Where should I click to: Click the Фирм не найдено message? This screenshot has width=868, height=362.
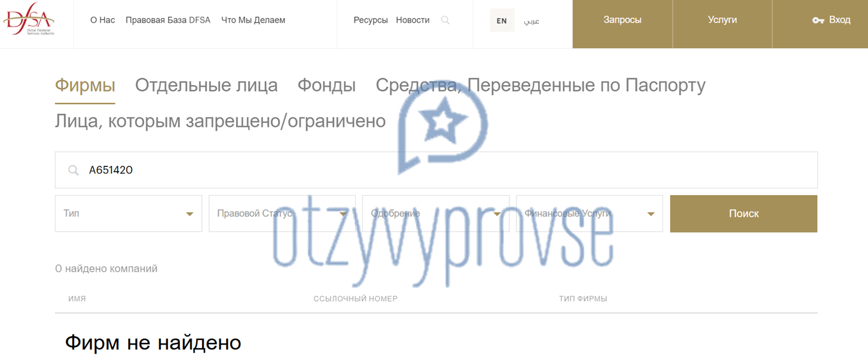(x=153, y=343)
